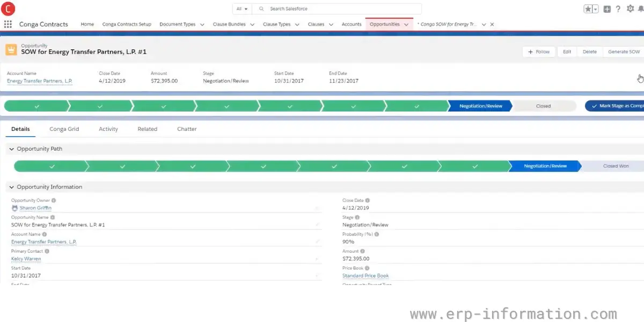The width and height of the screenshot is (644, 322).
Task: Show info for Amount field in Details
Action: point(363,251)
